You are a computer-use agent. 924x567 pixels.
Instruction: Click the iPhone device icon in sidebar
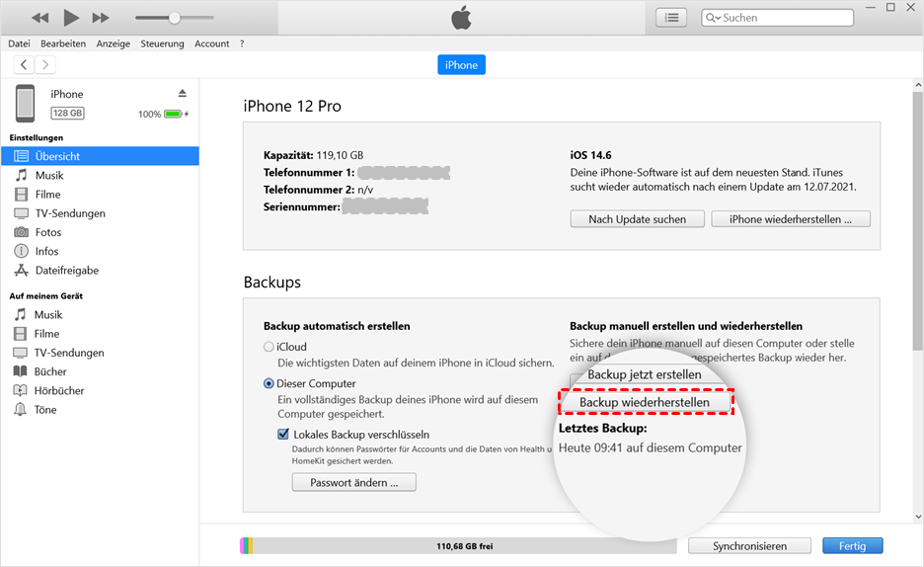[x=25, y=103]
